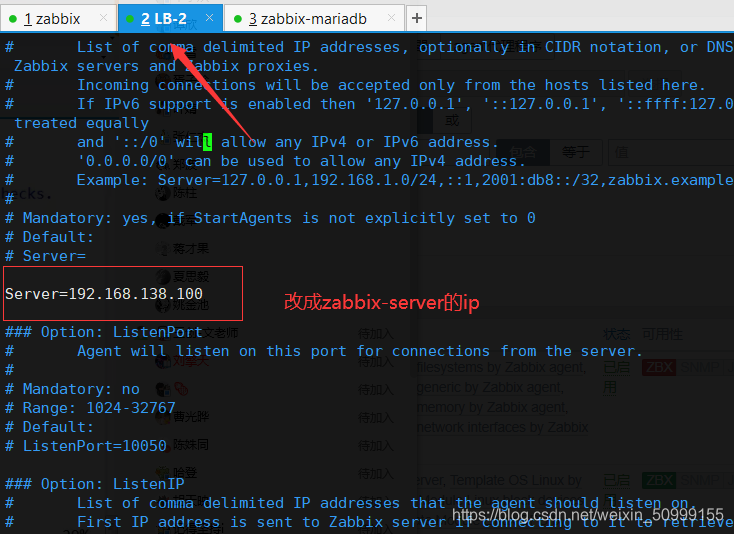Click the '# ListenPort=10050' line
734x534 pixels.
pos(86,446)
